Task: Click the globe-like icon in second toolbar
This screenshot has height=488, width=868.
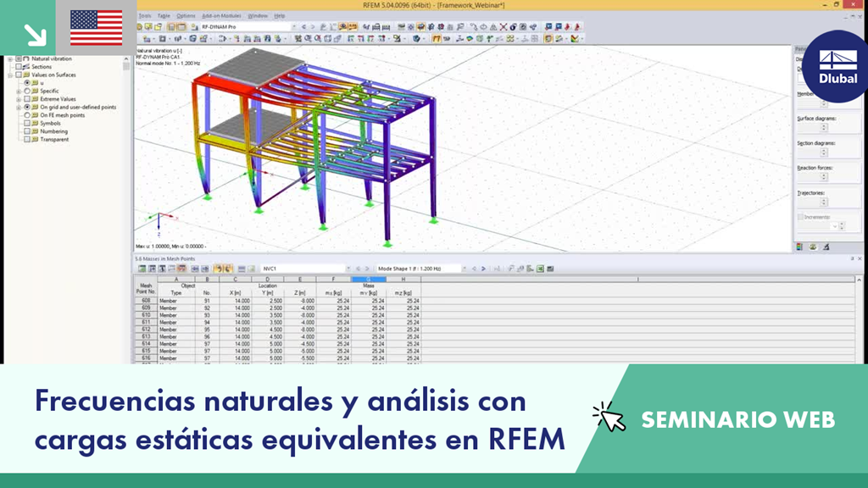Action: coord(416,39)
